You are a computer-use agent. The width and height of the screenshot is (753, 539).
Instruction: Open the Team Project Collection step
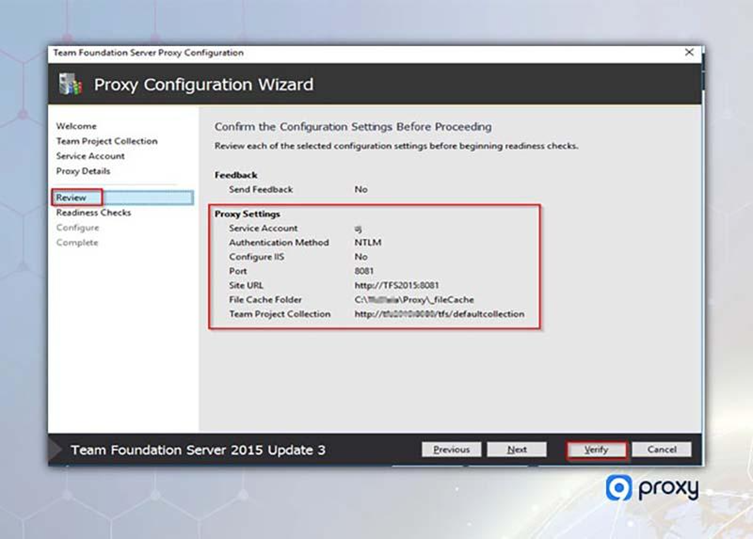[106, 142]
